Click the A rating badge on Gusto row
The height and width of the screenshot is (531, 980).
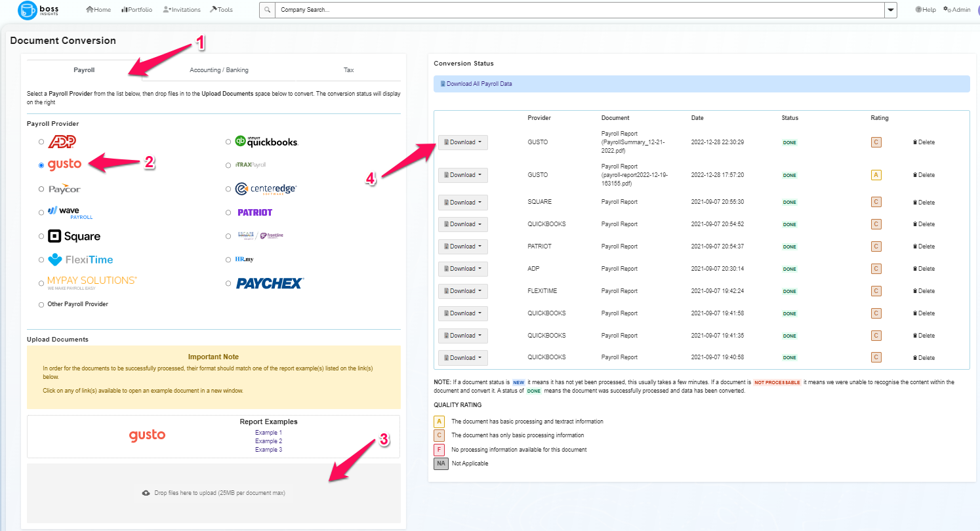[876, 175]
